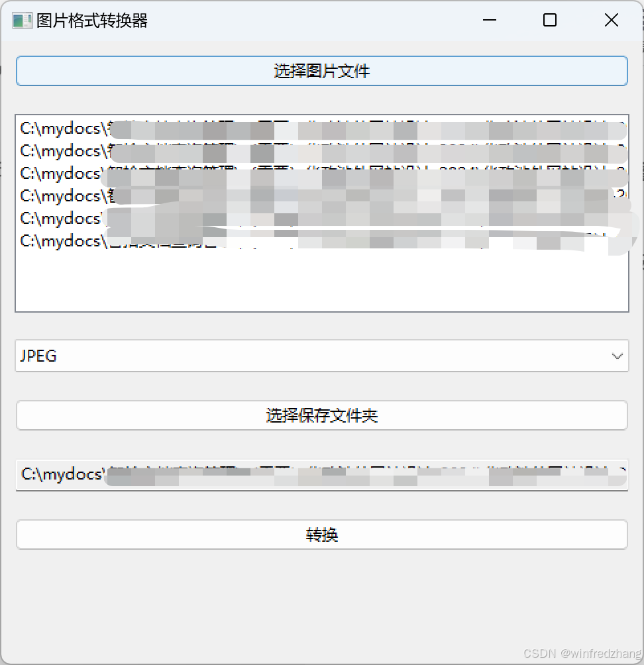Click the output folder path field
644x665 pixels.
322,475
